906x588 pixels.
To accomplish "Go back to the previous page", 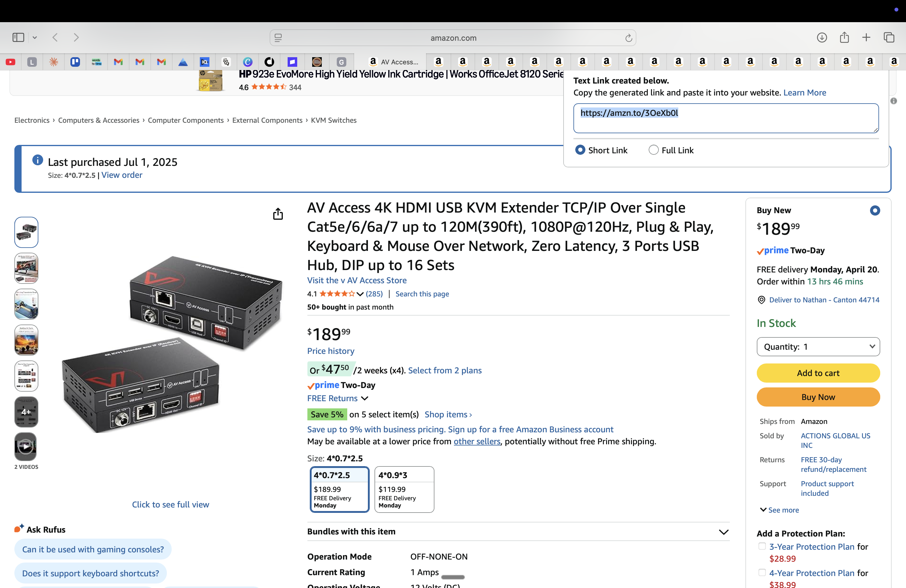I will click(x=55, y=37).
